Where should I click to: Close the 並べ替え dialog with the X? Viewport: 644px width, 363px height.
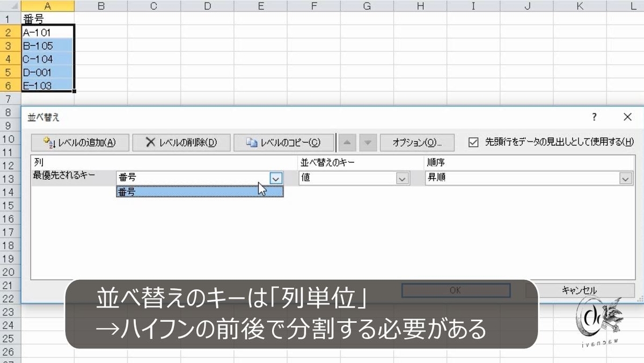[627, 117]
